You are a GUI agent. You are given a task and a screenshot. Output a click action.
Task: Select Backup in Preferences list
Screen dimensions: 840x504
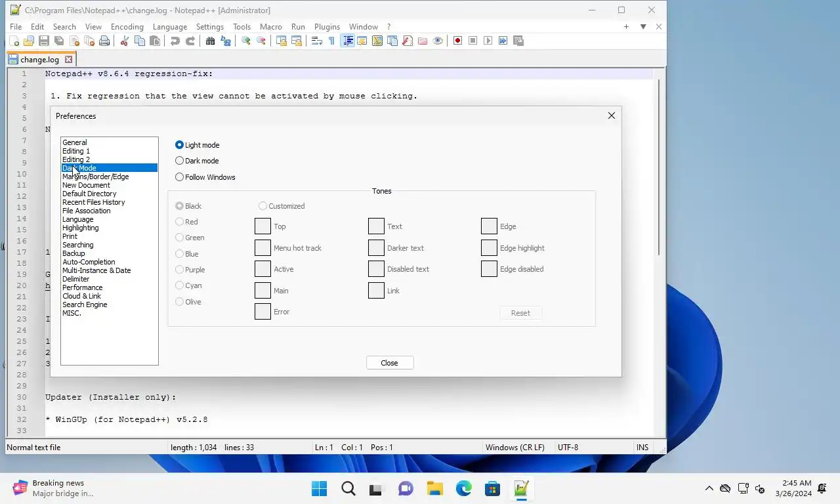[110, 253]
